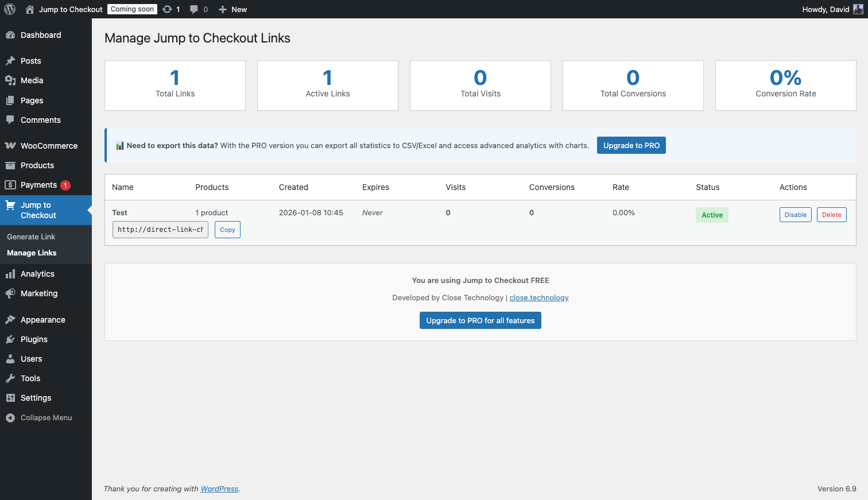Open the site home icon in admin bar
This screenshot has width=868, height=500.
click(30, 9)
